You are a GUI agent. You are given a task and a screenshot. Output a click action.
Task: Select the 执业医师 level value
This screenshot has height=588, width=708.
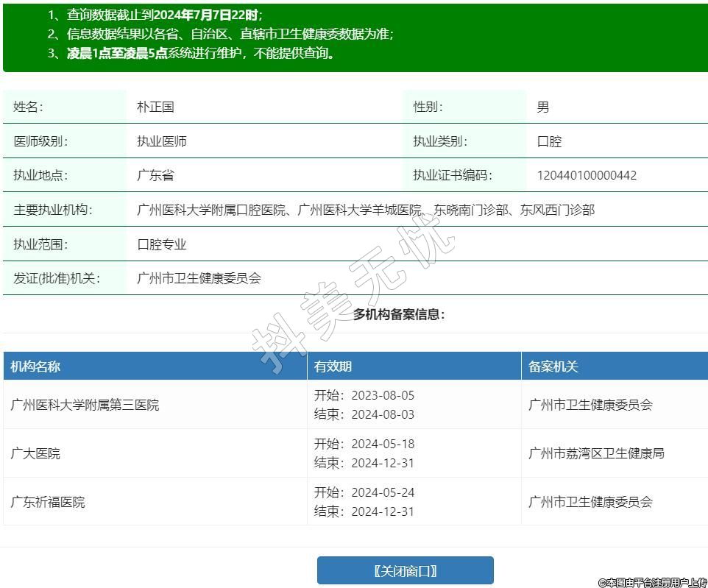[162, 141]
